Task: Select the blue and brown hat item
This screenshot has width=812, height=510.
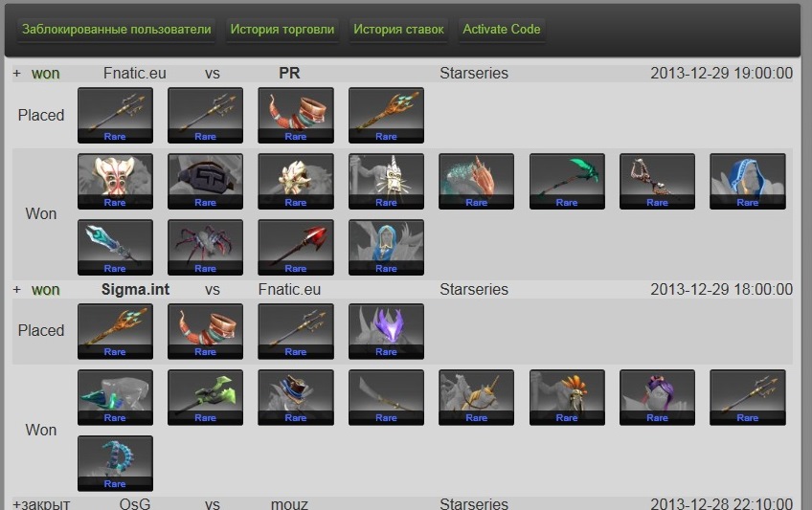Action: tap(296, 398)
